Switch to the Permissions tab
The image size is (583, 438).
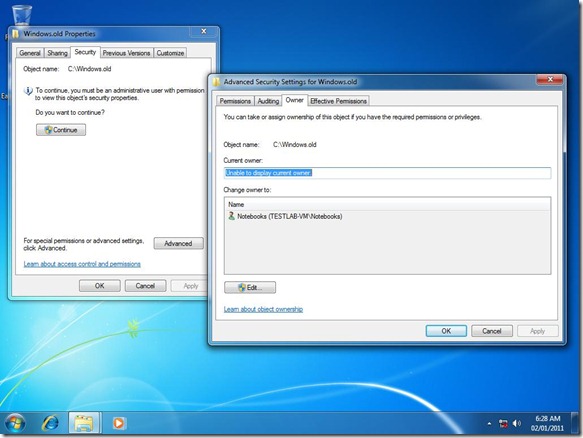tap(235, 101)
